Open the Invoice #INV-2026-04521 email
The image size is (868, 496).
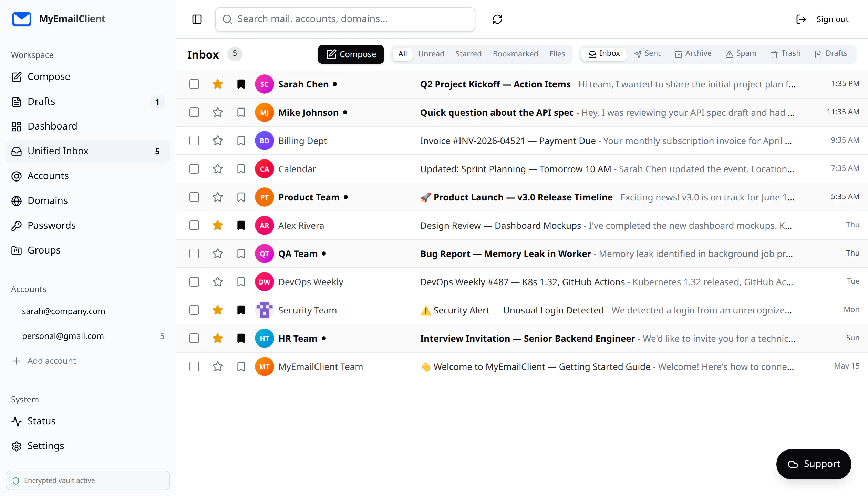click(522, 141)
